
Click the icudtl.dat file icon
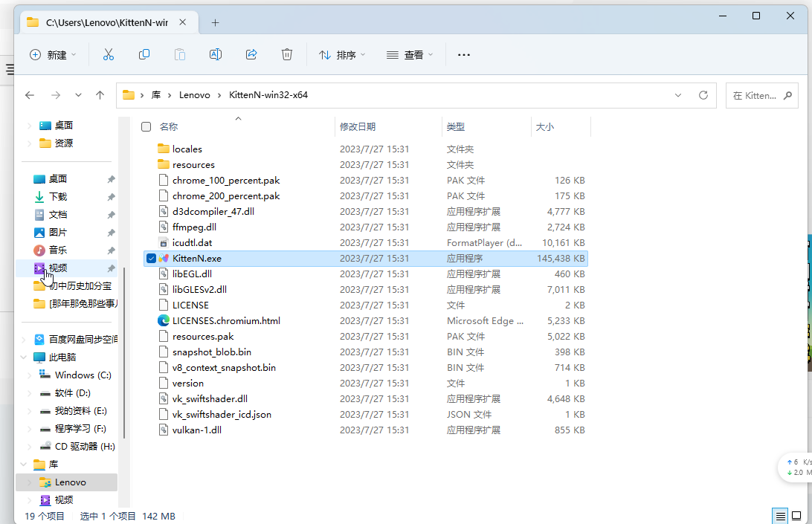[164, 243]
